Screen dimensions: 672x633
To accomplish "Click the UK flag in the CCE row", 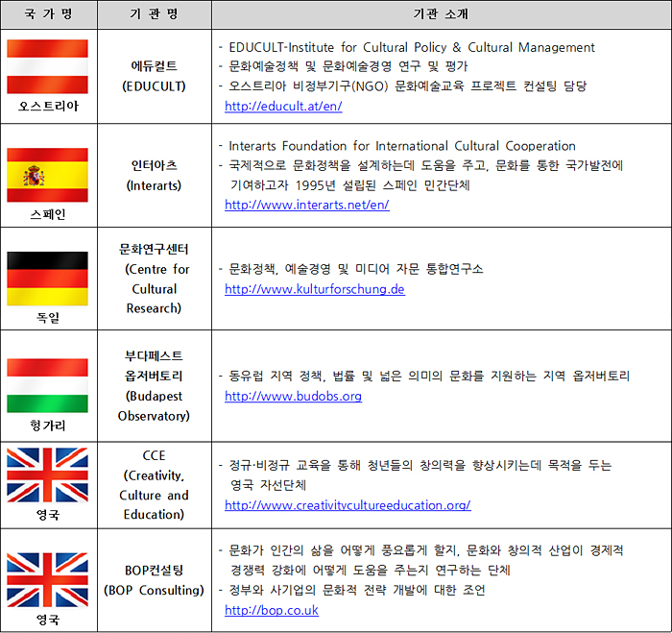I will point(48,475).
